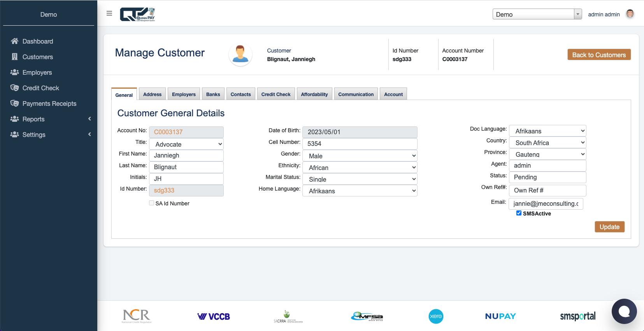
Task: Select the General tab
Action: (124, 95)
